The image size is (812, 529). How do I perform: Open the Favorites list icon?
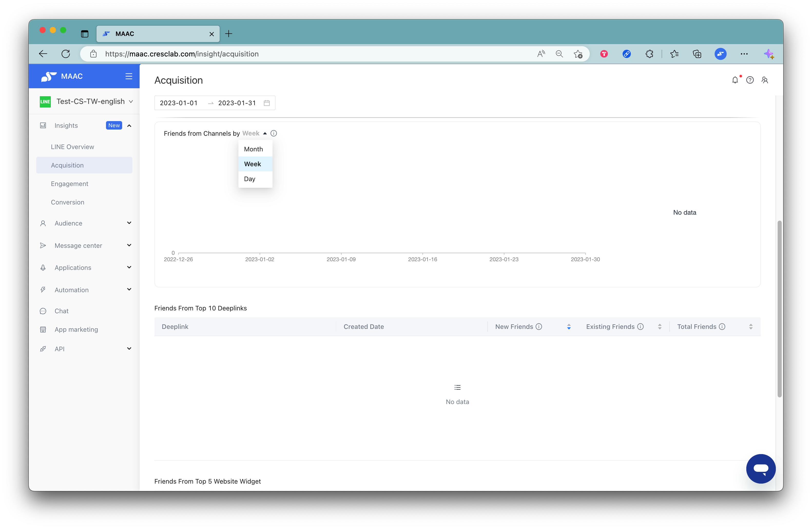click(x=674, y=54)
